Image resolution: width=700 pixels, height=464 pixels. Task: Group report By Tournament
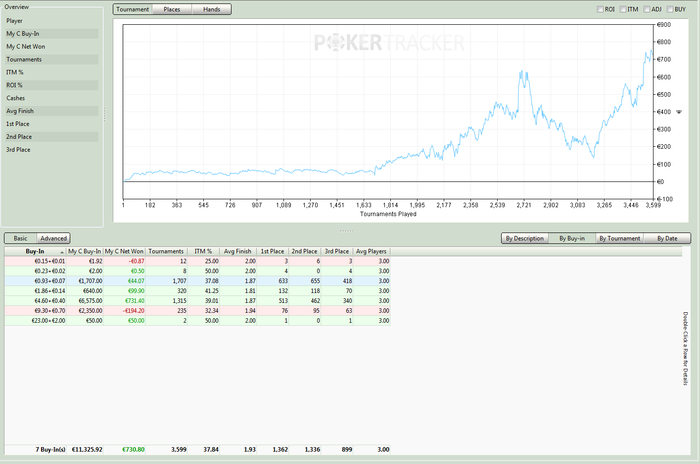pyautogui.click(x=620, y=238)
